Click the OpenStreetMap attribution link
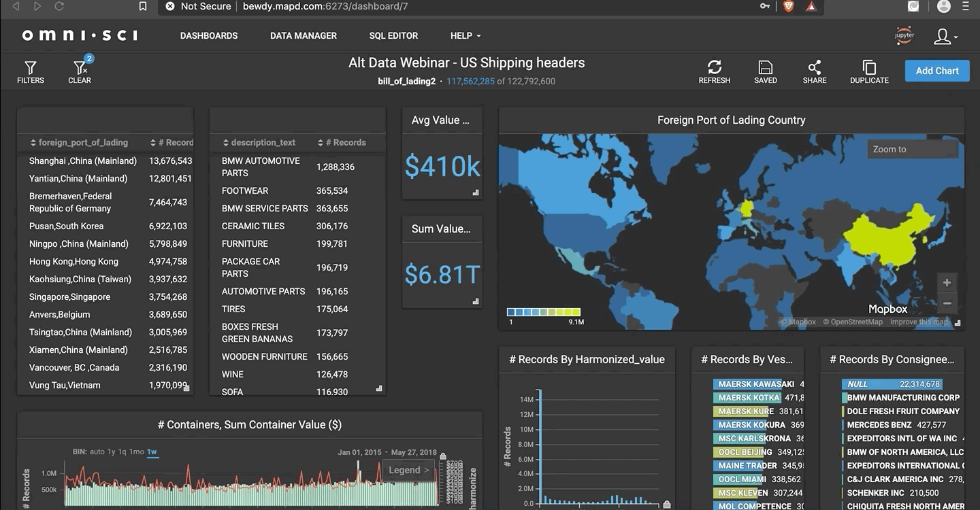The image size is (980, 510). point(853,322)
